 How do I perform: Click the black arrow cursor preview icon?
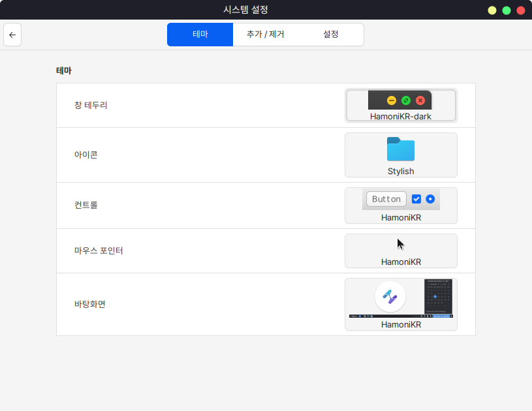point(401,245)
